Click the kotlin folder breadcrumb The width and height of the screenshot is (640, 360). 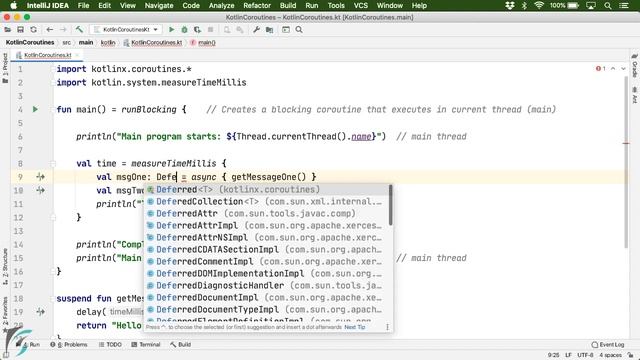coord(108,42)
